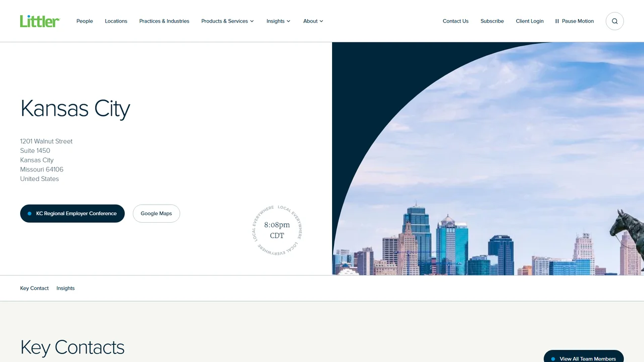This screenshot has height=362, width=644.
Task: Jump to Insights section tab below the hero
Action: pos(65,288)
